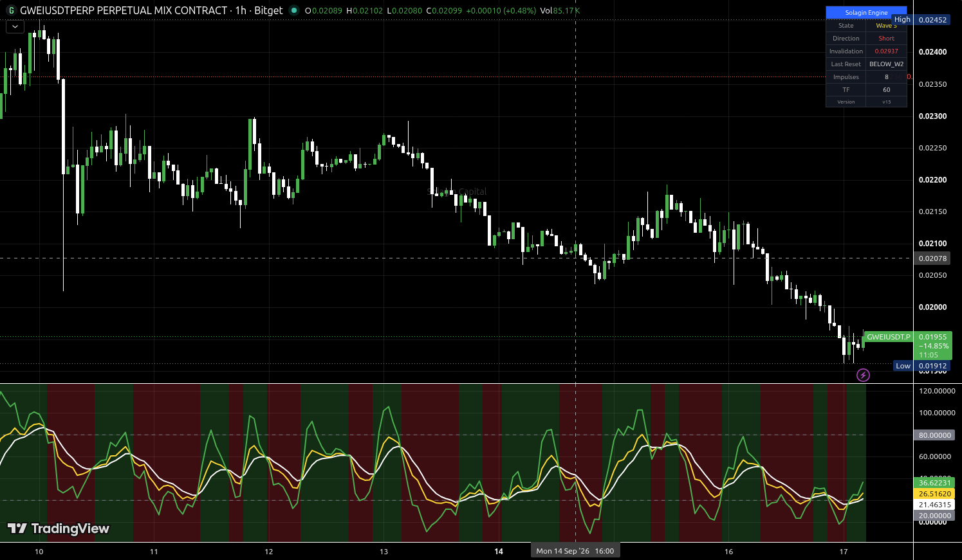Click date 13 on the time axis
The width and height of the screenshot is (962, 560).
(x=384, y=552)
